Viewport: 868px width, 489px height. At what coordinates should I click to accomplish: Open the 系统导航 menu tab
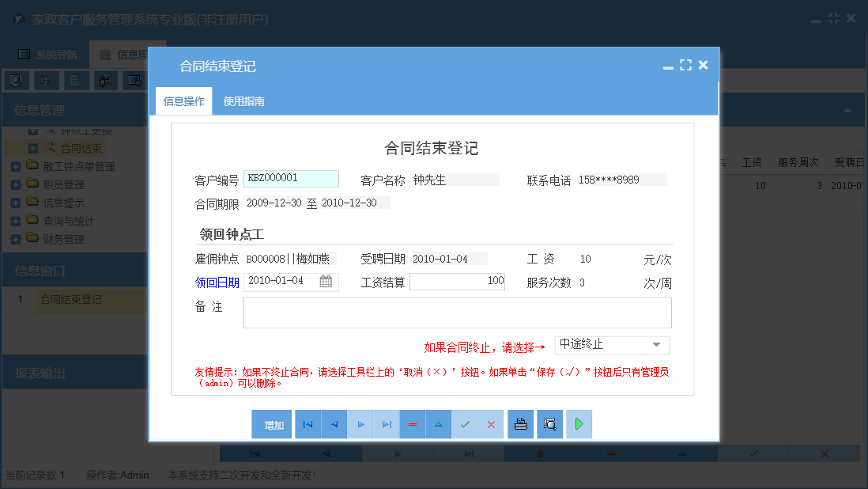tap(47, 54)
